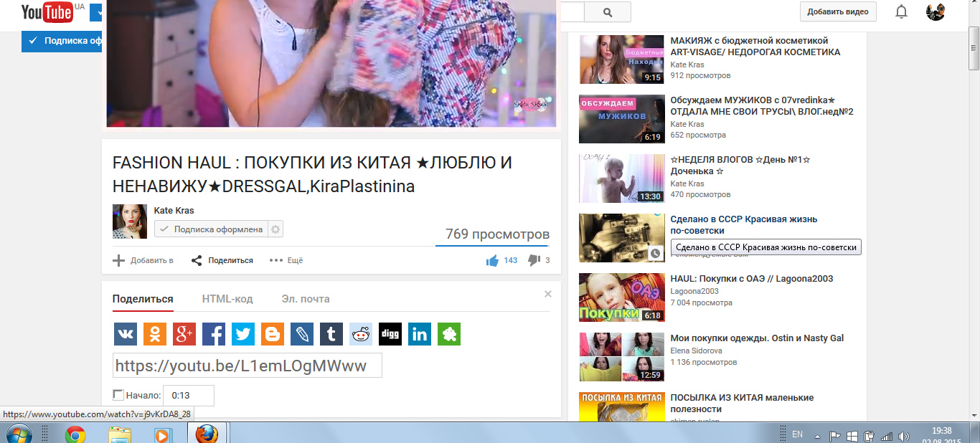Share the video on Digg
The image size is (980, 443).
tap(390, 334)
